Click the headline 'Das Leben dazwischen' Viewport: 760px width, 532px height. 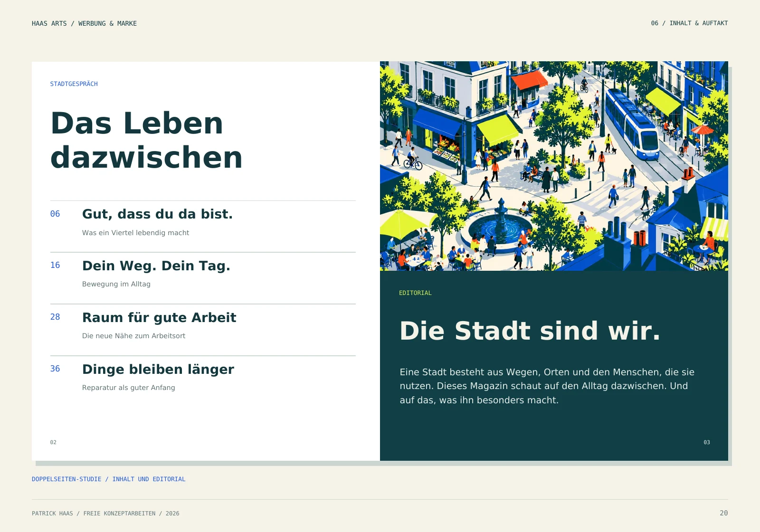tap(146, 140)
